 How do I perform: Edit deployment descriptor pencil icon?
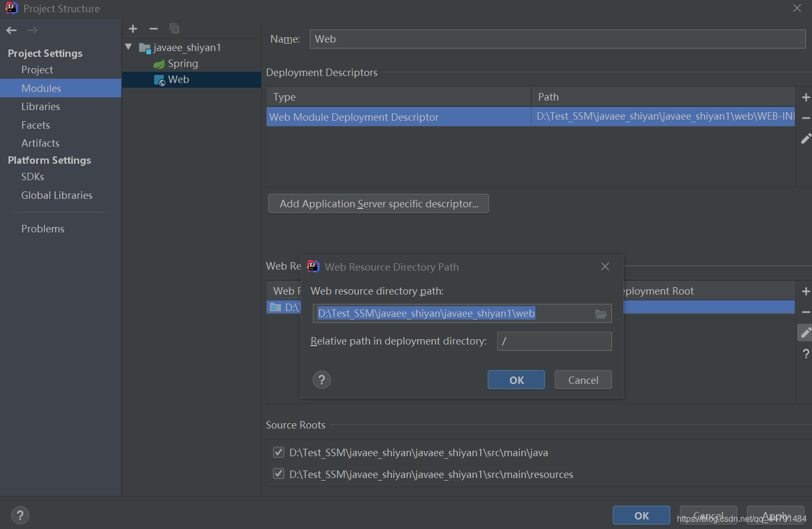click(x=806, y=139)
